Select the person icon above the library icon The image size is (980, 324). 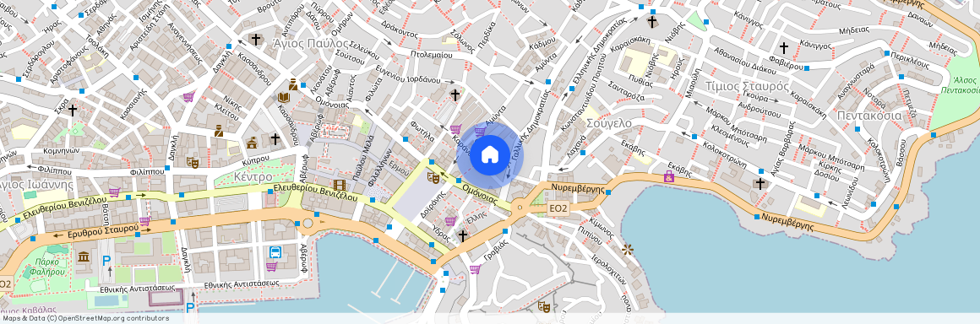292,84
